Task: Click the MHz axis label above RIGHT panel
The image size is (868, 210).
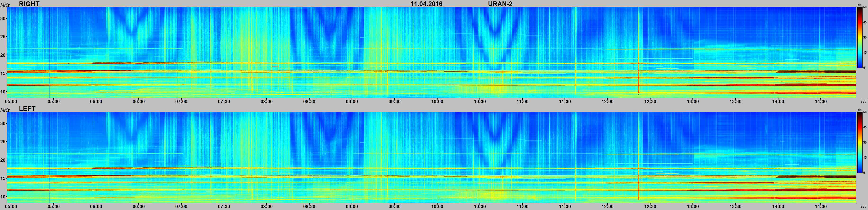Action: 5,5
